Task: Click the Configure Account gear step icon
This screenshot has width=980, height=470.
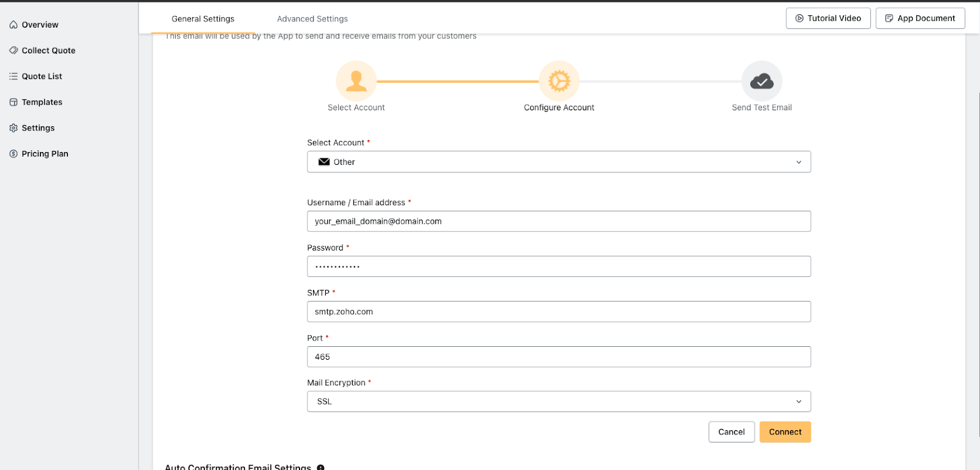Action: [559, 81]
